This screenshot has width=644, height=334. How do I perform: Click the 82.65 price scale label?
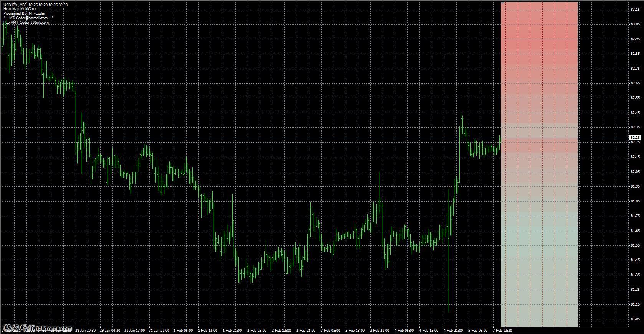pos(635,83)
